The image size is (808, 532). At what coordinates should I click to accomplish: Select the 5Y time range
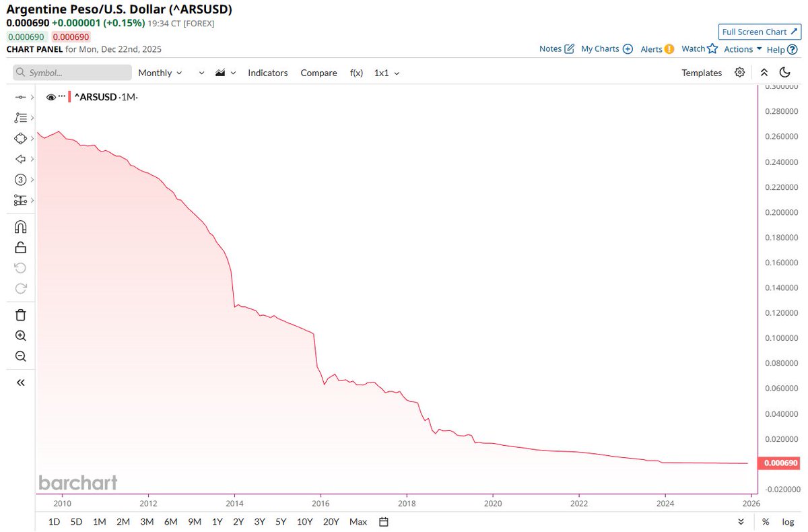coord(281,521)
